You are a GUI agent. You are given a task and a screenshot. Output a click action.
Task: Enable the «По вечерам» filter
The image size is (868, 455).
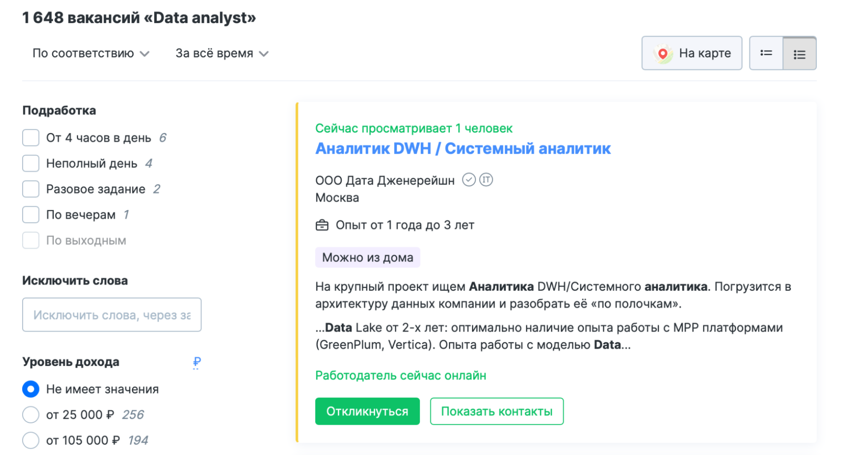[30, 214]
